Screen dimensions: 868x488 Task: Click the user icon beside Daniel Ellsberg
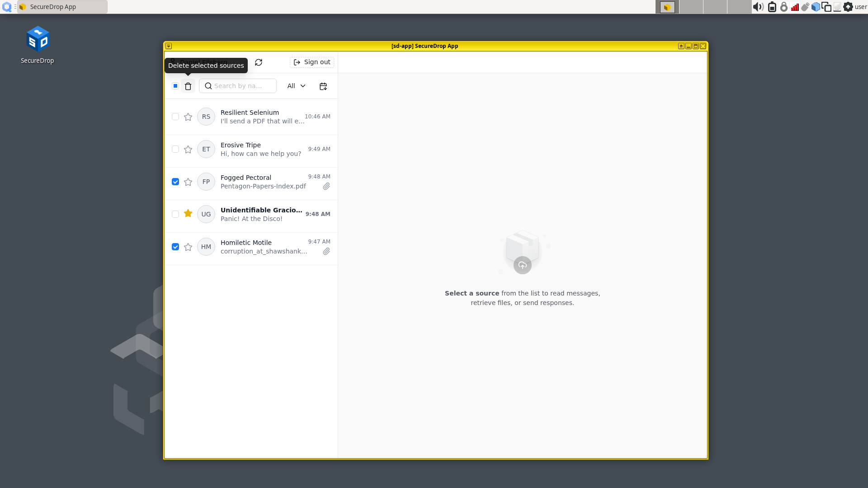pyautogui.click(x=174, y=62)
